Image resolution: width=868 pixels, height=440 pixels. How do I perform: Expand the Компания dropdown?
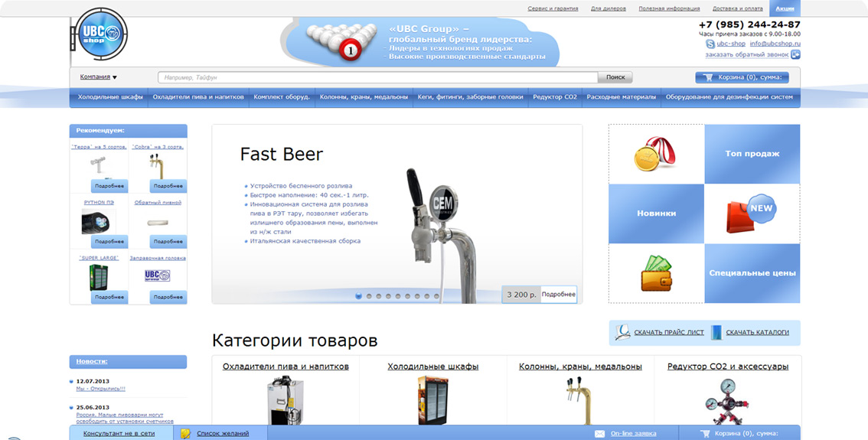click(98, 77)
